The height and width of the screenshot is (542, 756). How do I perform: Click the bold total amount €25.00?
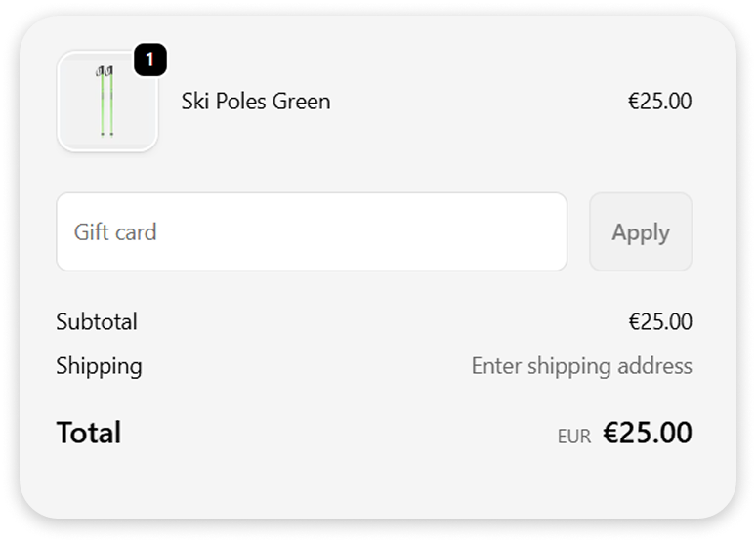(x=647, y=433)
